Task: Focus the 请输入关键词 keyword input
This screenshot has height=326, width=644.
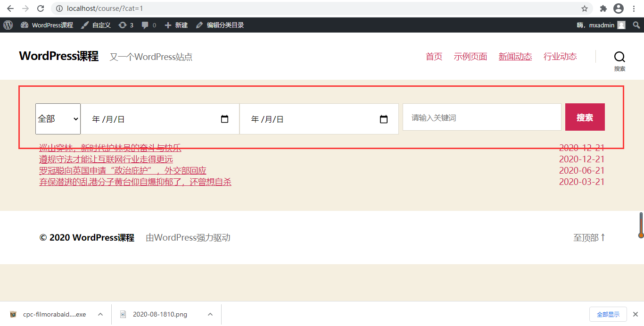Action: [482, 117]
